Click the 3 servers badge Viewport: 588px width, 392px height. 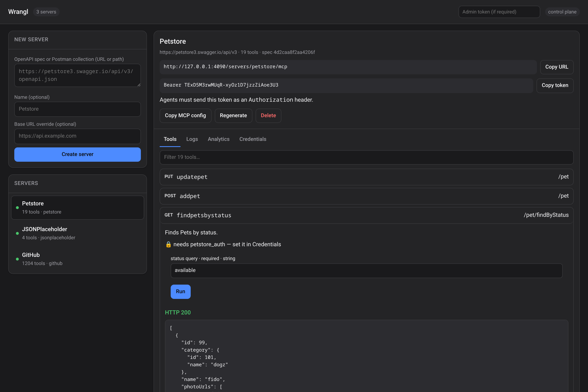point(46,12)
